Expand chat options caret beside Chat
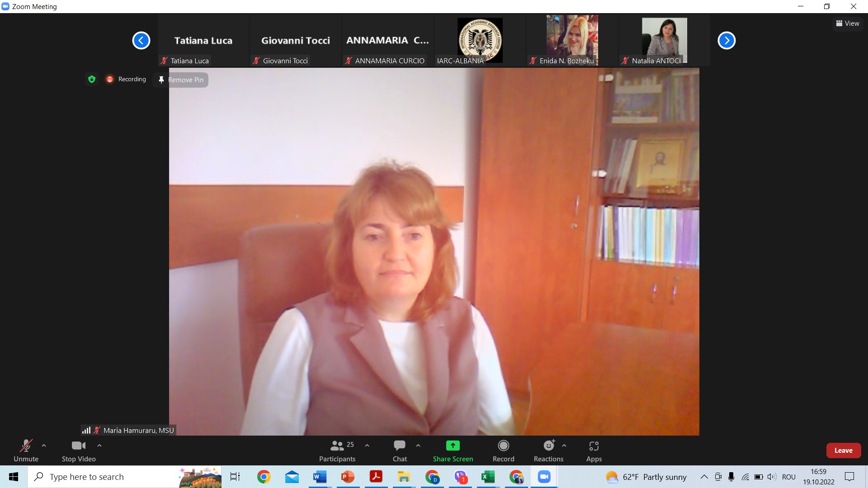Screen dimensions: 868x488 pos(418,446)
